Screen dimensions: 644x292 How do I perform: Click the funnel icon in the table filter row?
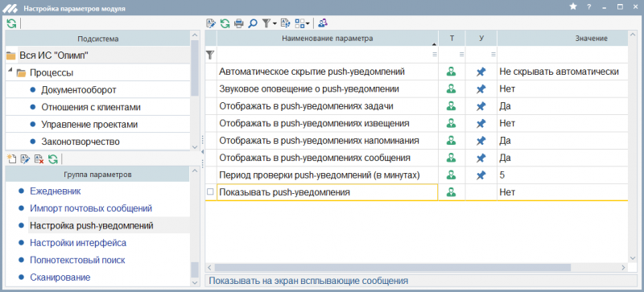pos(210,54)
